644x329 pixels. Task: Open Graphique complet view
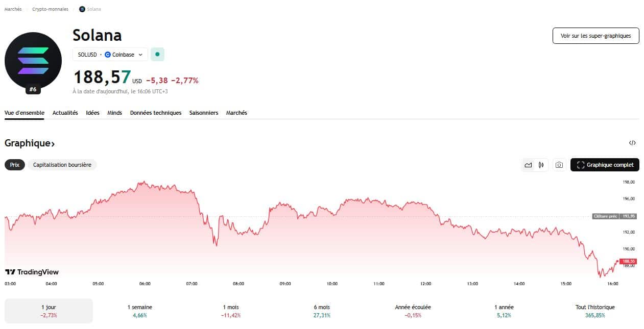click(605, 165)
